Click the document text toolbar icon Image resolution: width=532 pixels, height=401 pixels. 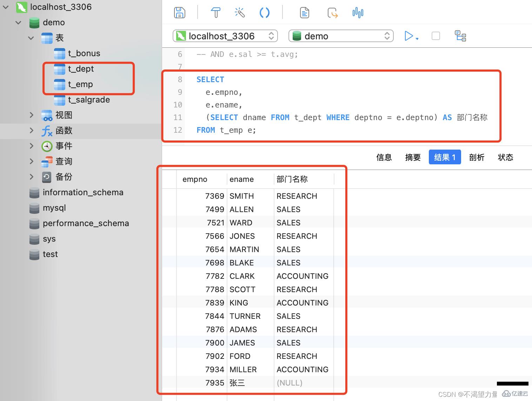pyautogui.click(x=304, y=12)
